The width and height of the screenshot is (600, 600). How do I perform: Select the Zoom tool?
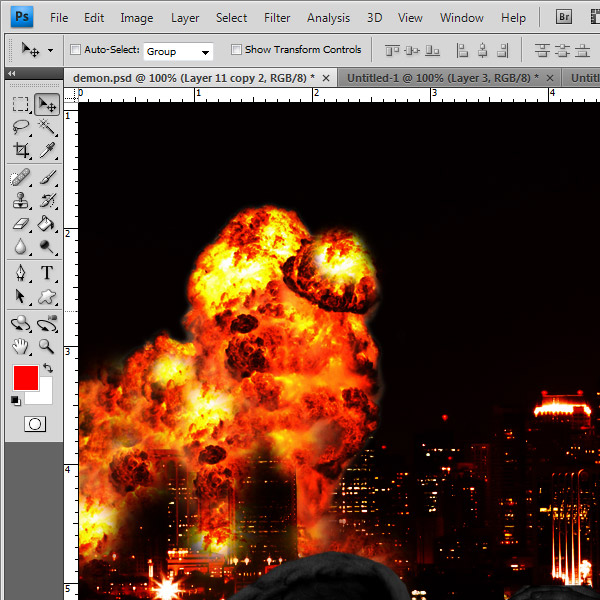tap(47, 347)
